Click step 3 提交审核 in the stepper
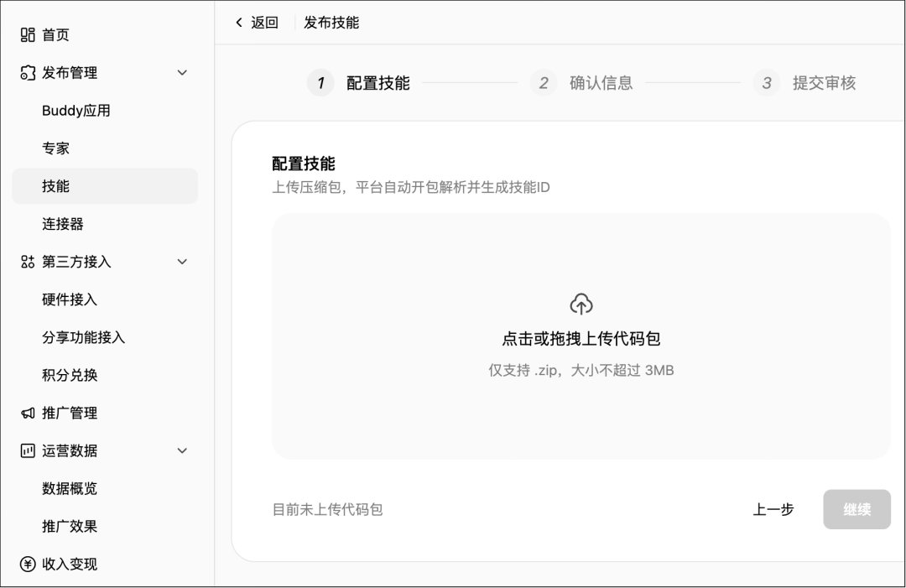Screen dimensions: 906x588 pyautogui.click(x=804, y=82)
